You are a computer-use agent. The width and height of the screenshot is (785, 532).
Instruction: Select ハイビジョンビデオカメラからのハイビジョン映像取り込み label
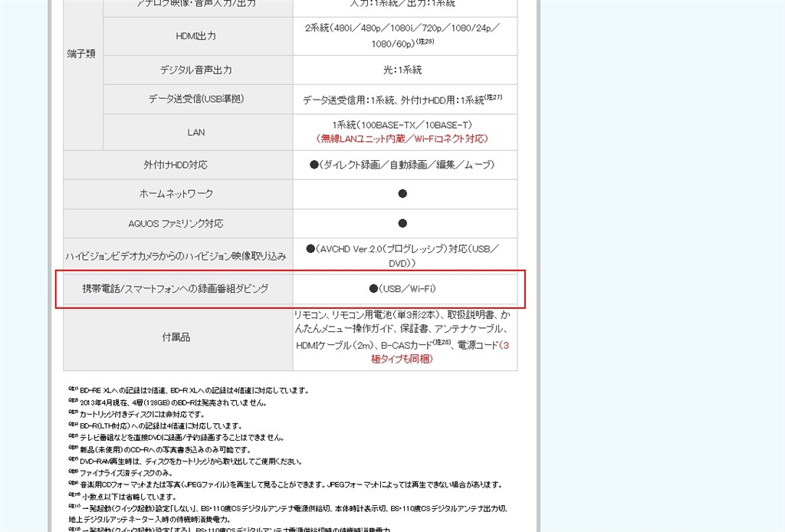(x=176, y=256)
